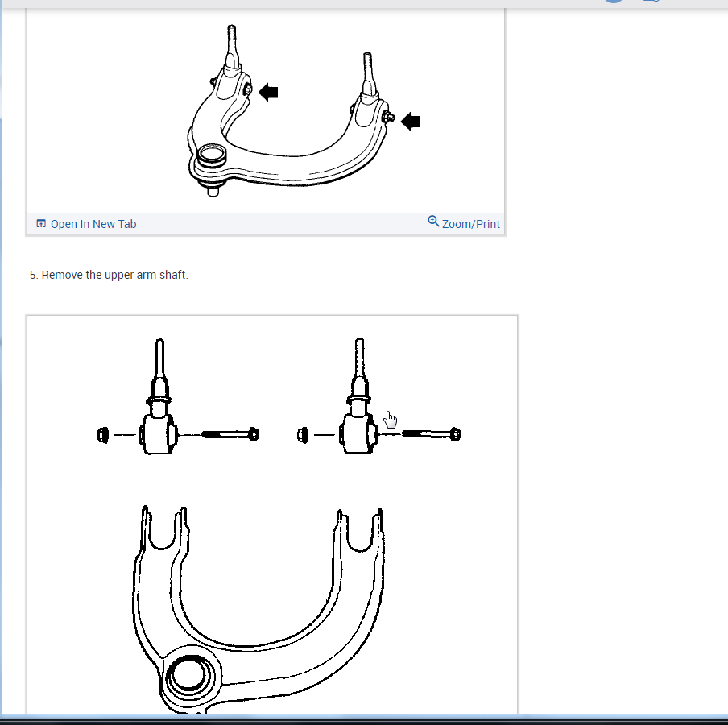
Task: Click the right black arrow marker in diagram
Action: pos(411,121)
